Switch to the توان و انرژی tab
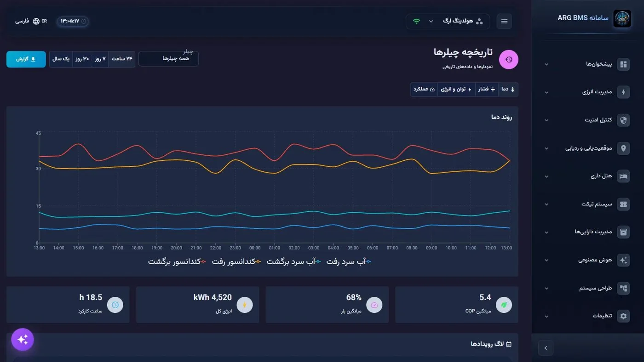Viewport: 644px width, 362px height. click(x=456, y=89)
